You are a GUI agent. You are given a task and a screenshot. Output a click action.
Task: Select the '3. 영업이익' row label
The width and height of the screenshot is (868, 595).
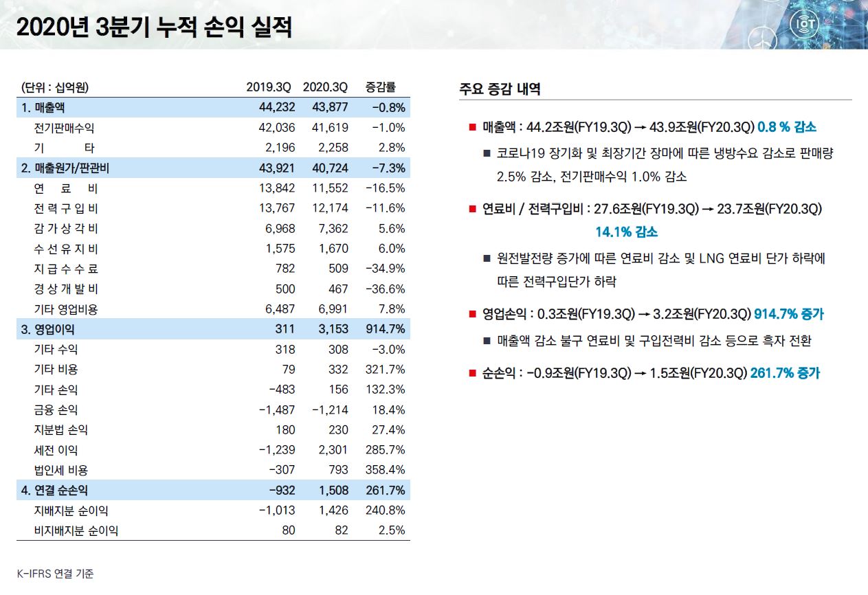point(48,329)
